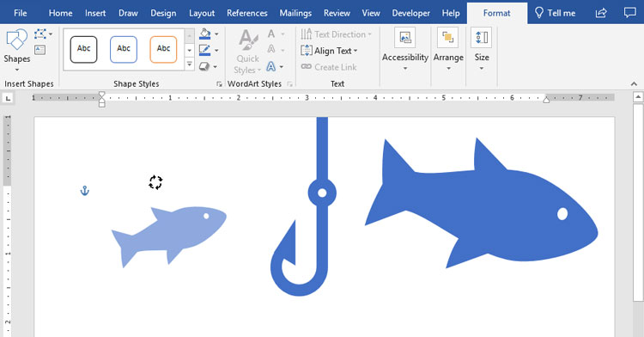This screenshot has width=644, height=337.
Task: Expand the Shape Styles gallery More arrow
Action: click(x=190, y=64)
